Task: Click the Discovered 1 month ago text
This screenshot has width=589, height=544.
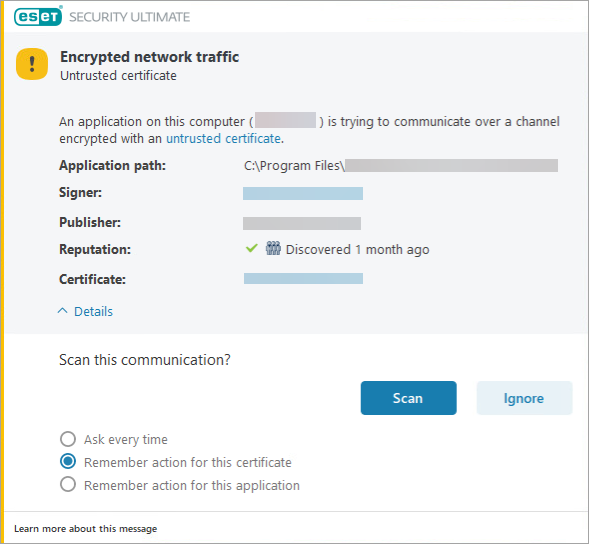Action: 357,249
